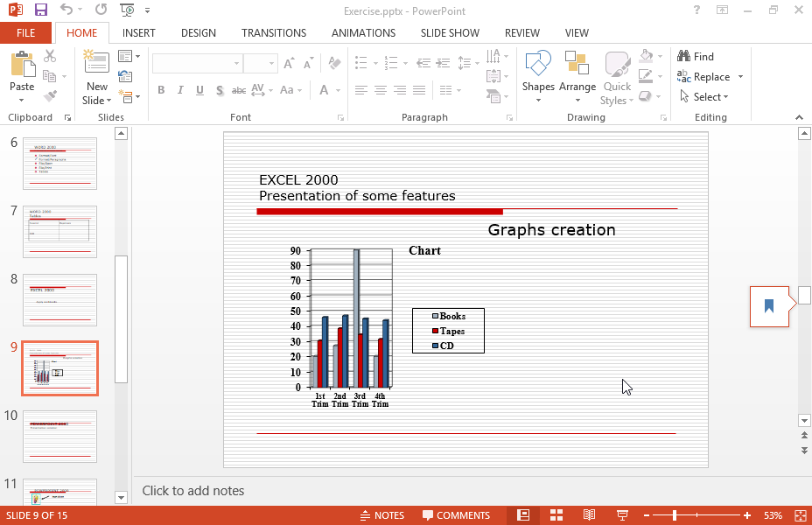This screenshot has height=525, width=812.
Task: Click the zoom slider handle
Action: click(x=675, y=515)
